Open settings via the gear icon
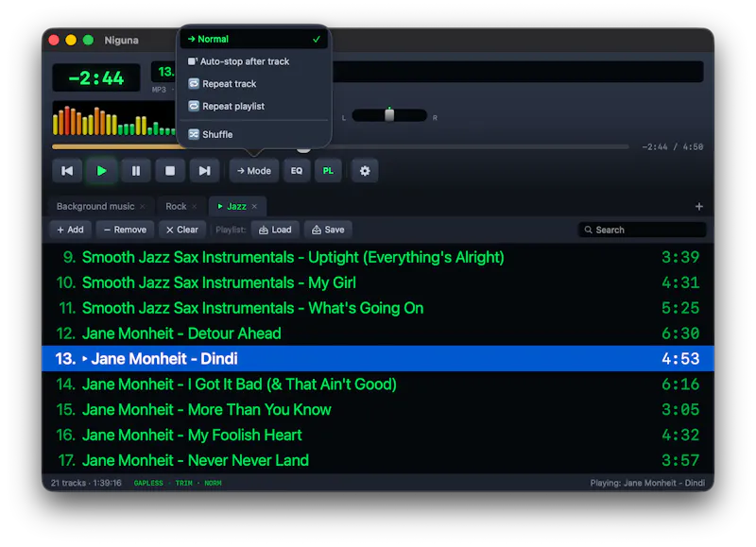756x547 pixels. (x=365, y=171)
